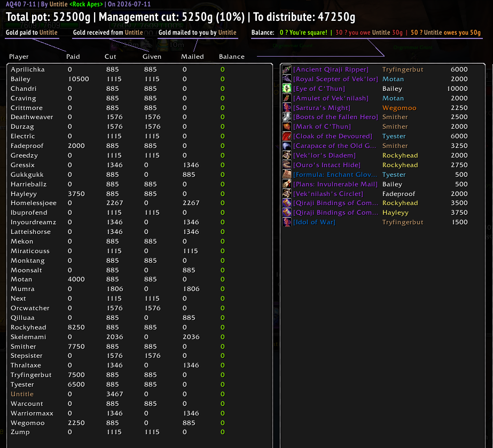Click the 10000 price for Eye of C'Thun
Screen dimensions: 493x448
[x=457, y=89]
